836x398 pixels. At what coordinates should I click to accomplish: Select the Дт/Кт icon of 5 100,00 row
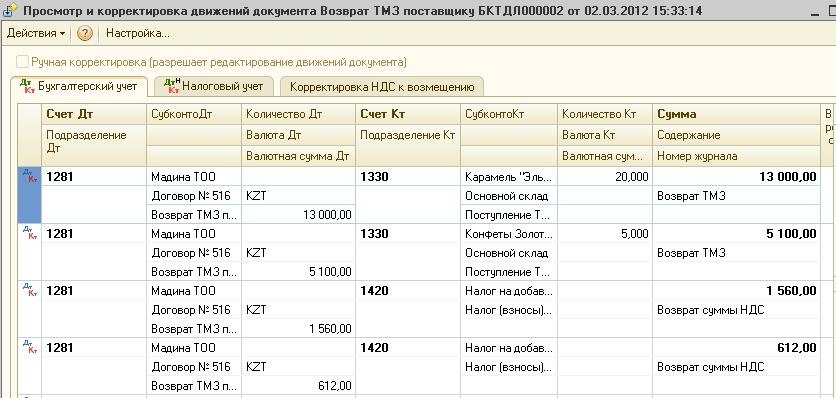(29, 233)
